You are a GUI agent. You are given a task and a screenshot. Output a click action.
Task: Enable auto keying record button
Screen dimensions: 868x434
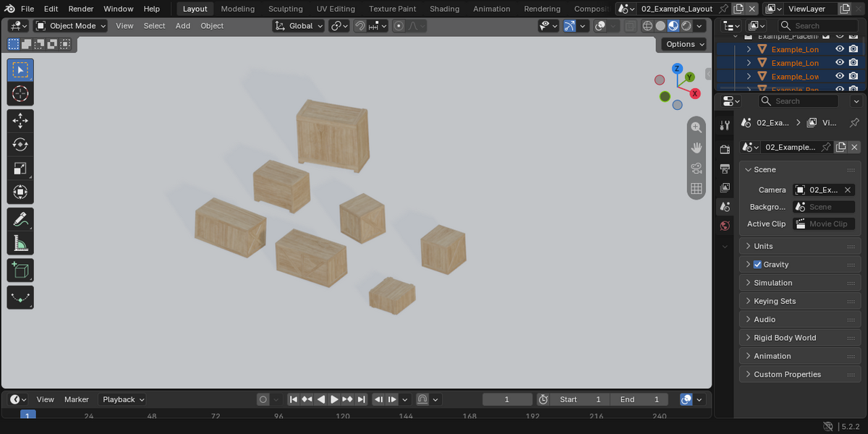click(263, 399)
